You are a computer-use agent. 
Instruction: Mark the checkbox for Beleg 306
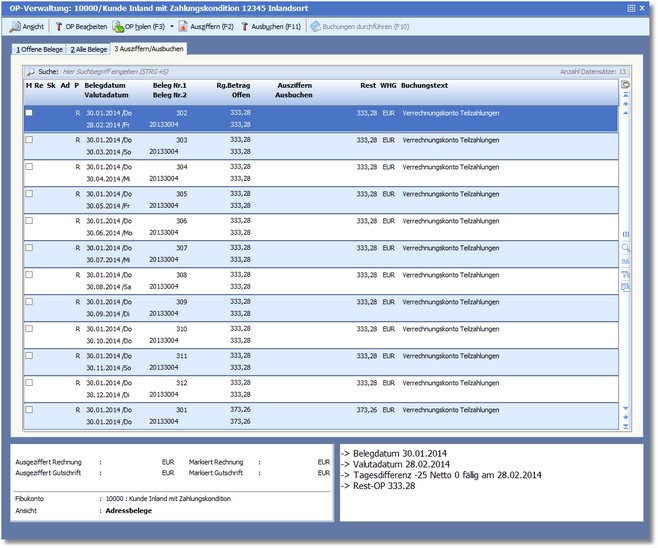(x=29, y=221)
